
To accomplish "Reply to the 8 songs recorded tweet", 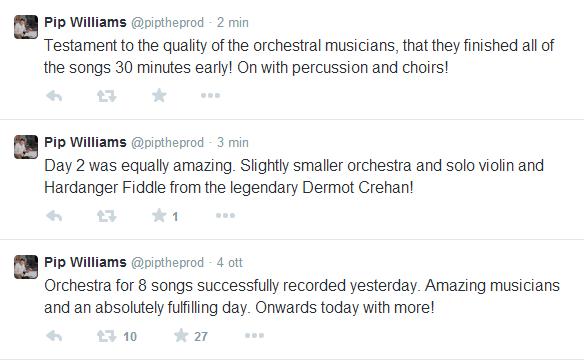I will click(x=54, y=336).
